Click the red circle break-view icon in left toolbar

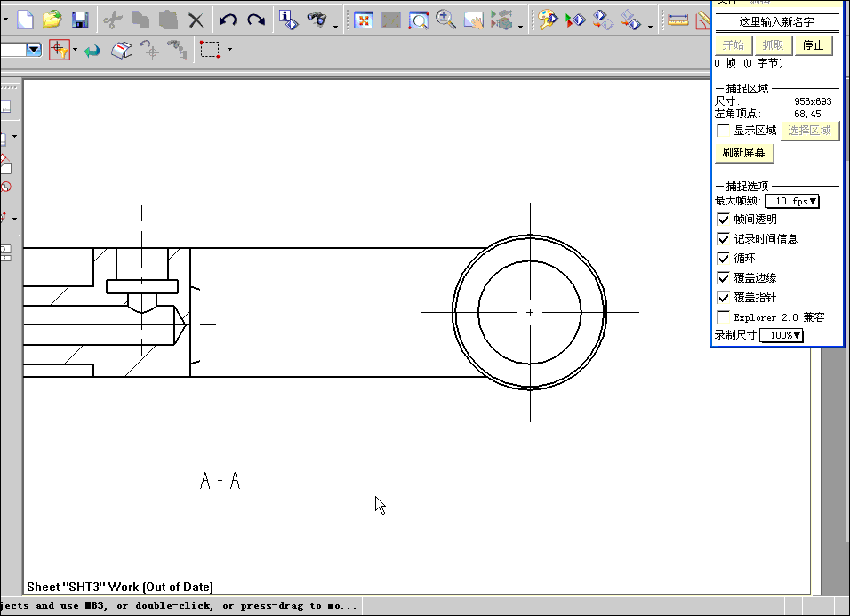click(x=6, y=187)
